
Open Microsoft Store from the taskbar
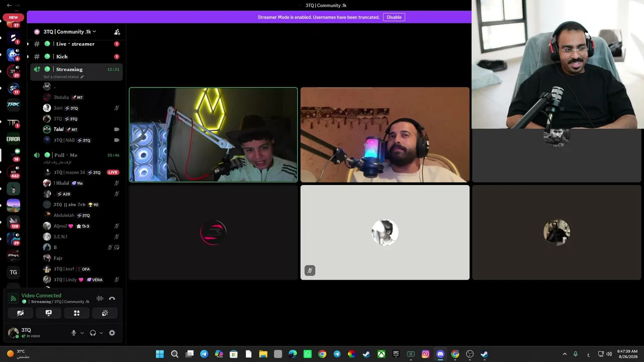(x=233, y=354)
